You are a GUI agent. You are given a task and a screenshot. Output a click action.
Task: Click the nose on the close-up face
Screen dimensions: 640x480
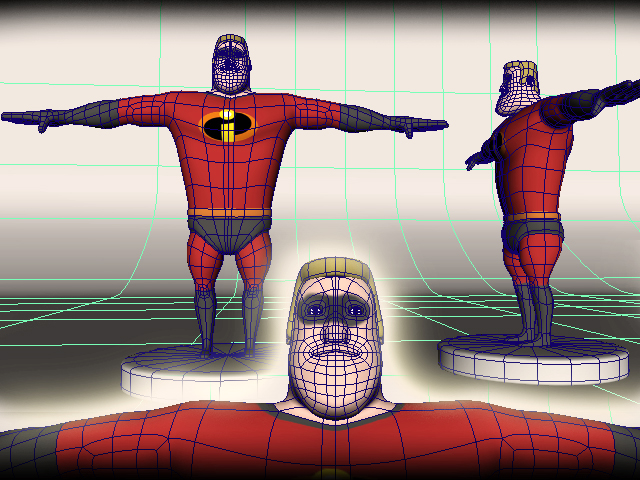(x=336, y=330)
